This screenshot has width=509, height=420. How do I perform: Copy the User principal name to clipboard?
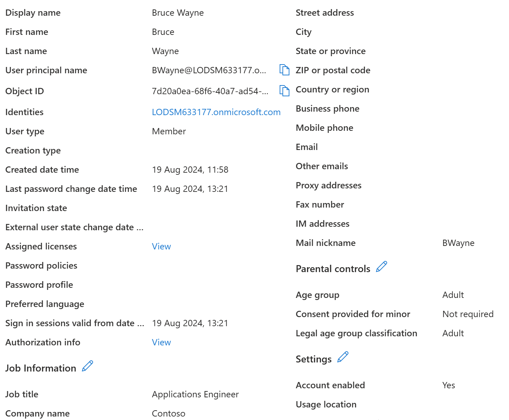pos(284,70)
